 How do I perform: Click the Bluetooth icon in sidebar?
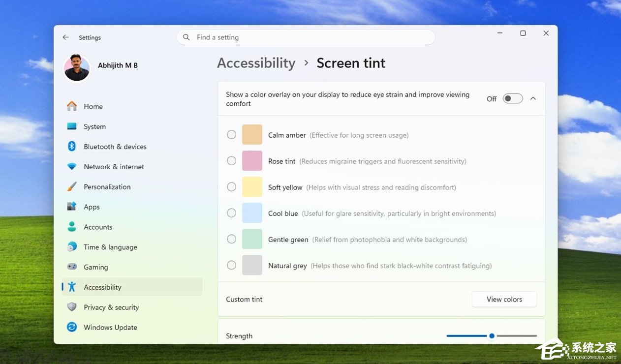click(x=72, y=147)
